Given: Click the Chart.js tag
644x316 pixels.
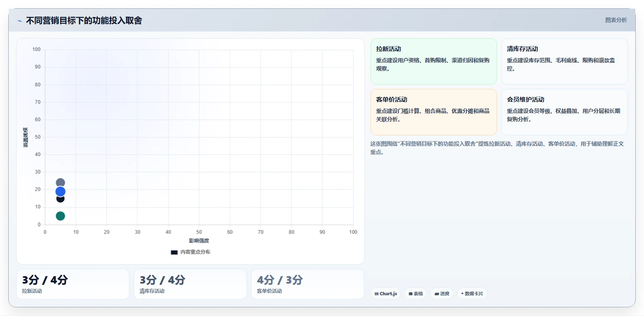Looking at the screenshot, I should [385, 294].
